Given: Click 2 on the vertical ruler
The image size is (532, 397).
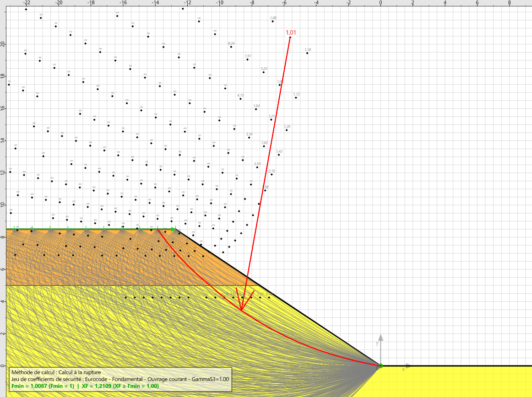Looking at the screenshot, I should [x=3, y=333].
